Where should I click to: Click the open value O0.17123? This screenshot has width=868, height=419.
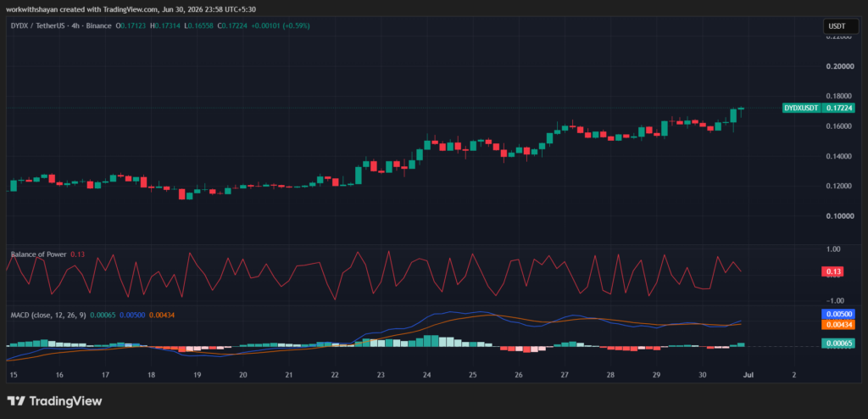pos(131,25)
